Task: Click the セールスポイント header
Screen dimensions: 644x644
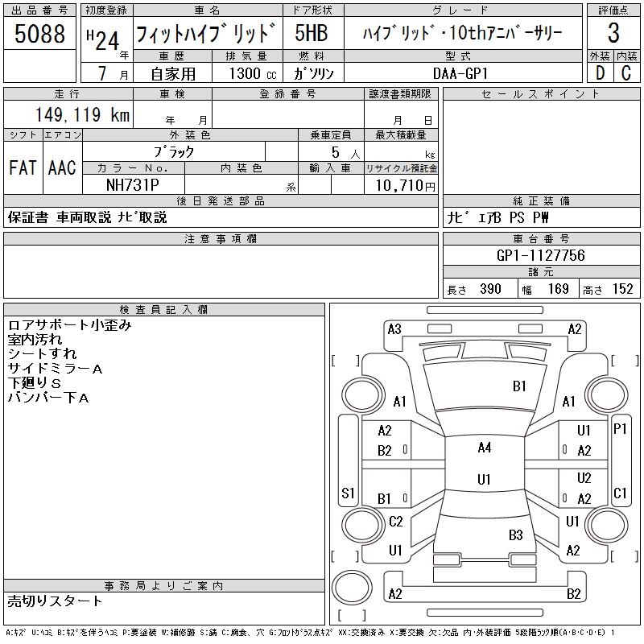Action: tap(541, 94)
